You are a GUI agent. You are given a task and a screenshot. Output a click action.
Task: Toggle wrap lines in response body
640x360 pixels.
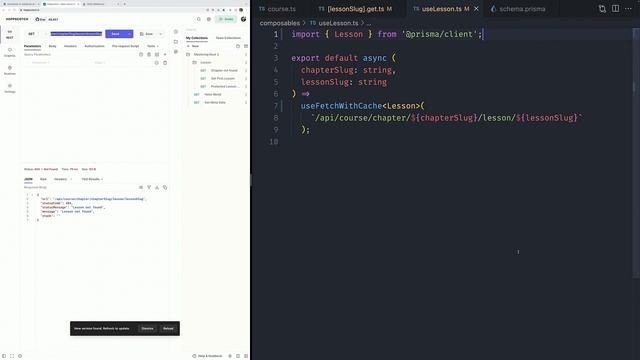(141, 187)
